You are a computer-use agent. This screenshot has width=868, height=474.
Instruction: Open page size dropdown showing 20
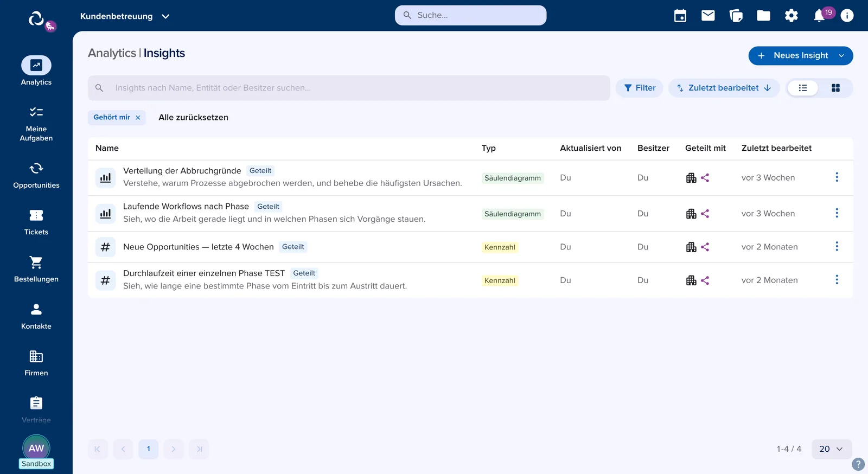[831, 449]
